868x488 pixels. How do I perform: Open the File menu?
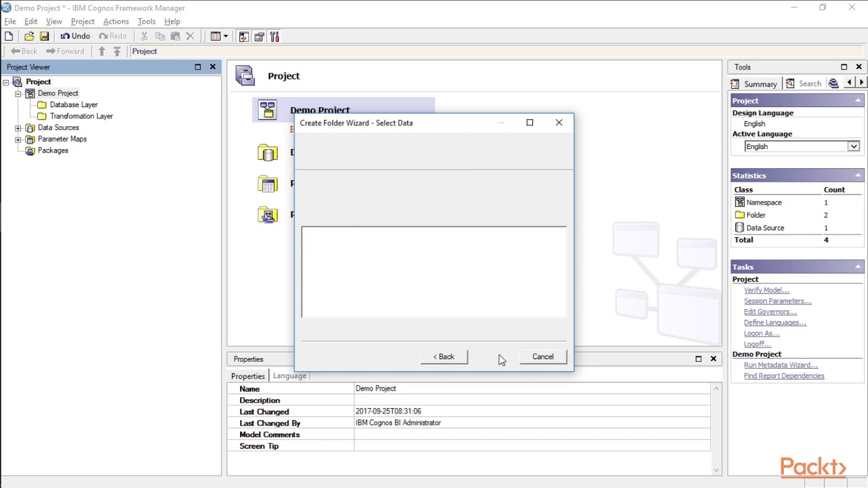[x=10, y=22]
